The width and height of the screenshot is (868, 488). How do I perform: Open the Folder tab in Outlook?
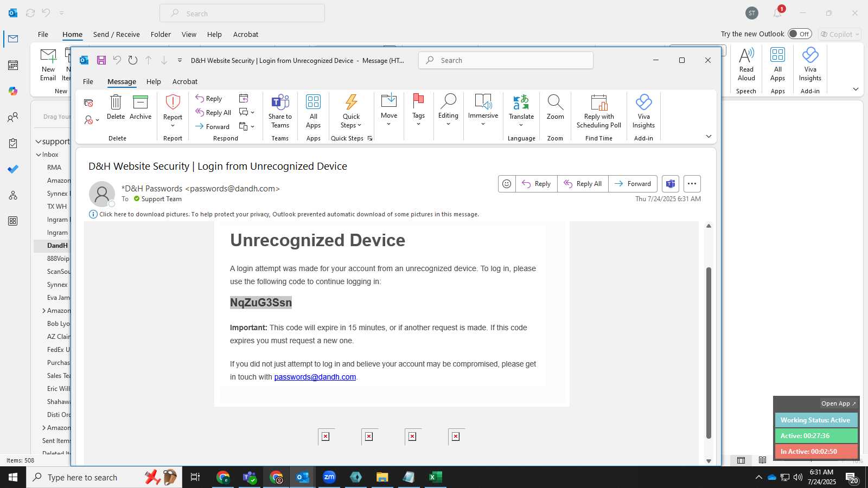tap(161, 34)
